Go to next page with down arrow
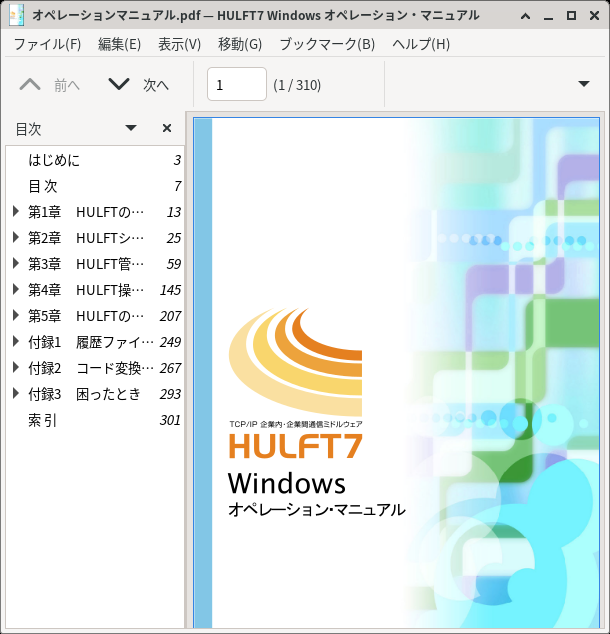 119,85
